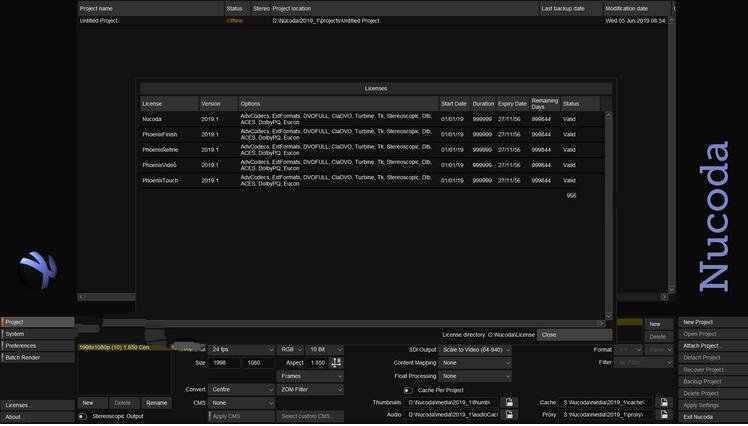Click New Project button
The width and height of the screenshot is (748, 426).
point(713,322)
